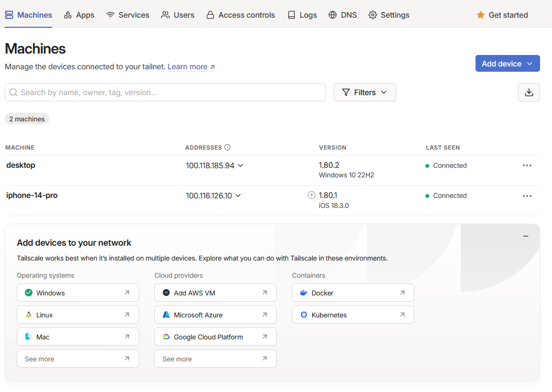Open the Docker container option
552x392 pixels.
tap(353, 293)
